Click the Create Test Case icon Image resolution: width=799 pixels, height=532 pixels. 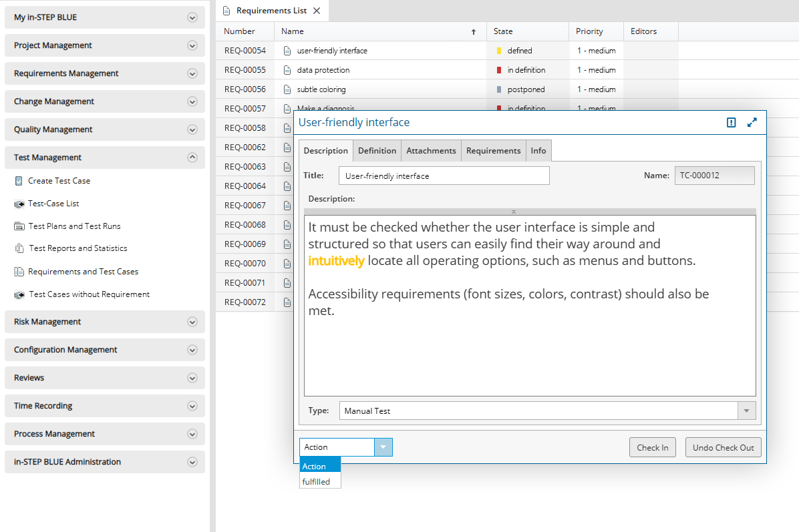(x=19, y=181)
